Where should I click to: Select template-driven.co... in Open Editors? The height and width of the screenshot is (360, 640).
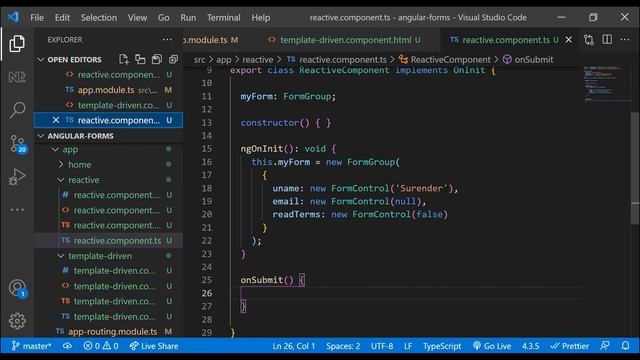[x=109, y=105]
